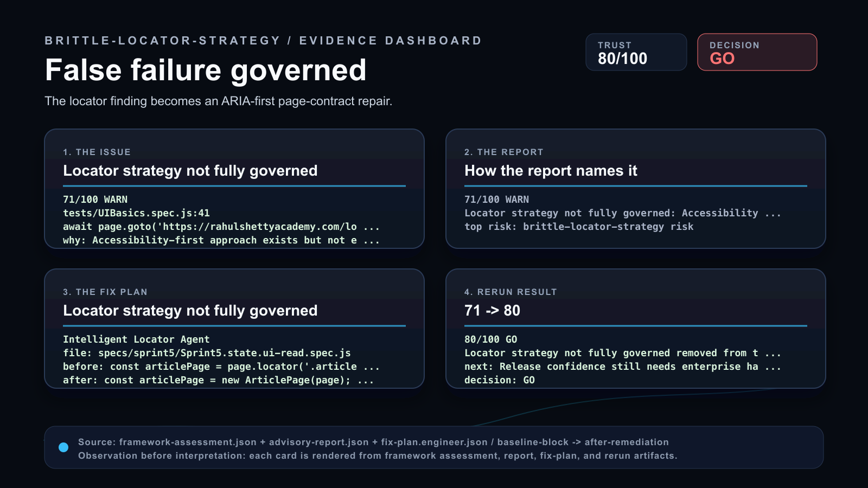Click the 'why: Accessibility-first approach' line
Screen dimensions: 868x488
point(221,240)
